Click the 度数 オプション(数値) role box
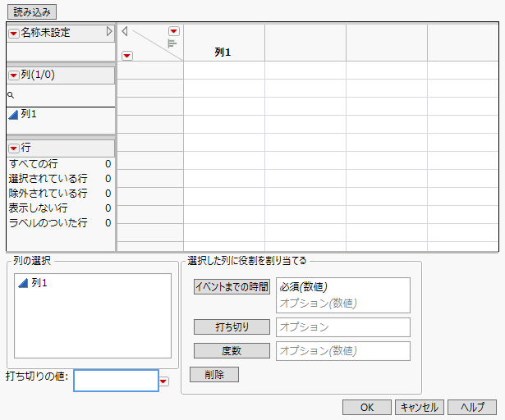This screenshot has width=505, height=420. pos(343,351)
